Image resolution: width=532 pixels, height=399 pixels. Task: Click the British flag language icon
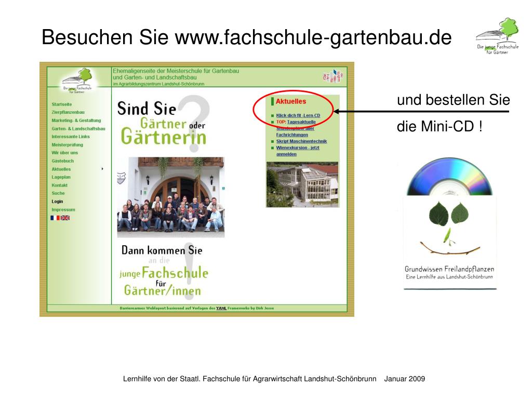(x=65, y=218)
